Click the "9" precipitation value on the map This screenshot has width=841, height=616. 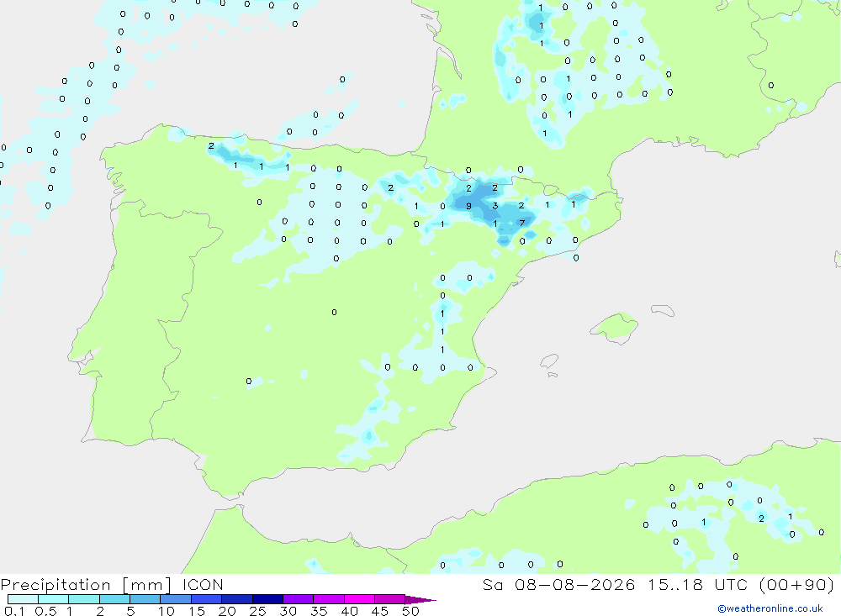click(468, 206)
